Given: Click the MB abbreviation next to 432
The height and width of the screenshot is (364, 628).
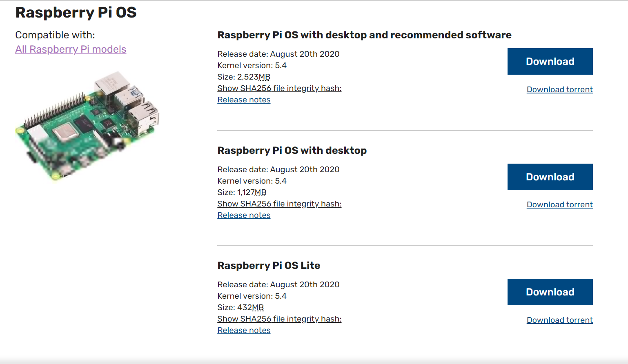Looking at the screenshot, I should pyautogui.click(x=258, y=307).
